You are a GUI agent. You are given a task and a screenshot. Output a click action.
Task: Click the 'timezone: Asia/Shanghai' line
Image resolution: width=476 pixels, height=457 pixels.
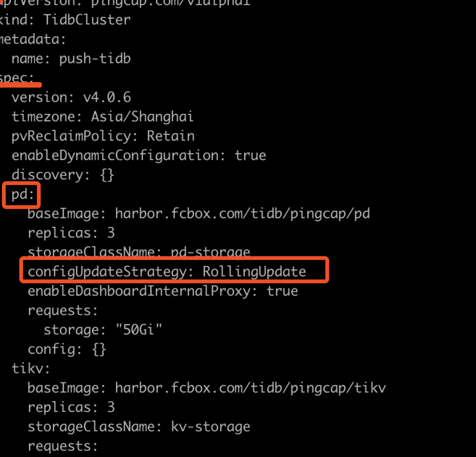(102, 117)
